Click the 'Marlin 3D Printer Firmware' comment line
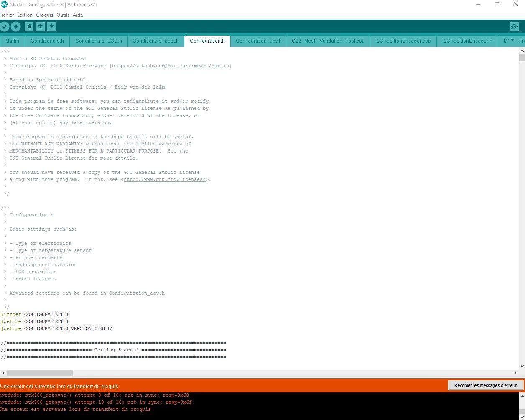This screenshot has height=420, width=525. [45, 59]
